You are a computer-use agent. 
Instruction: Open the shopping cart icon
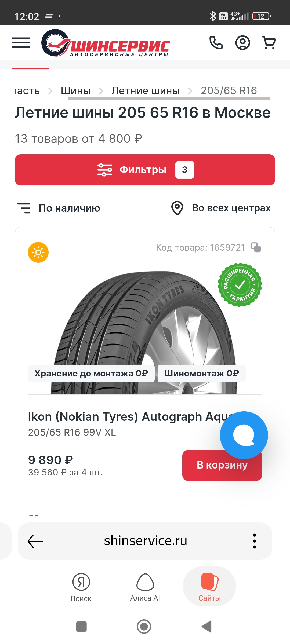(x=269, y=43)
